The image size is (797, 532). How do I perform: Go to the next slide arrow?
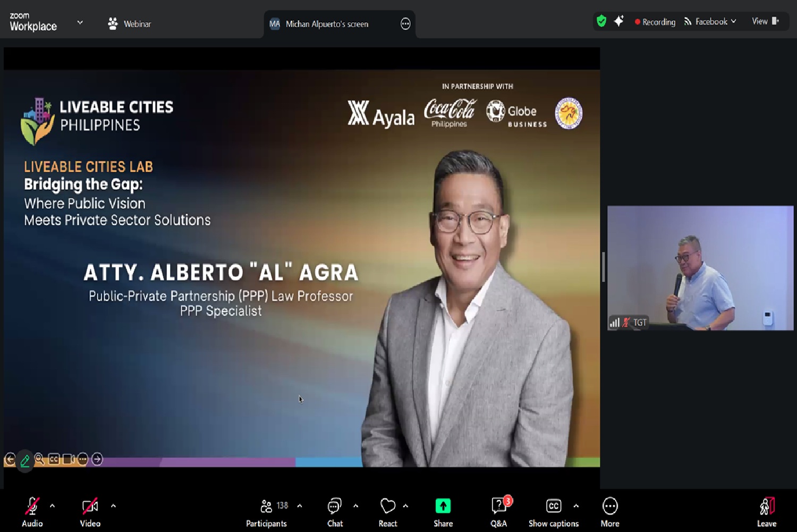tap(97, 459)
